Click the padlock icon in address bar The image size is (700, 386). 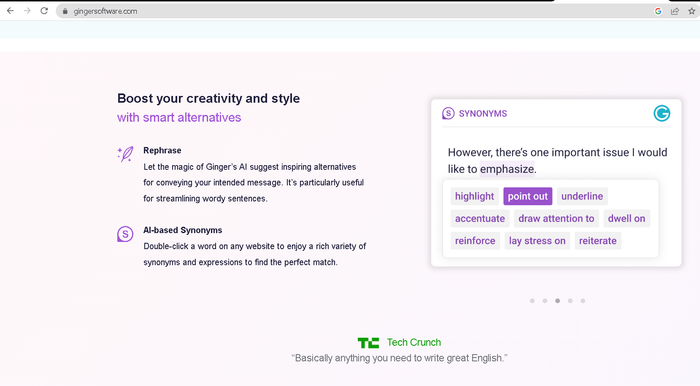(65, 11)
